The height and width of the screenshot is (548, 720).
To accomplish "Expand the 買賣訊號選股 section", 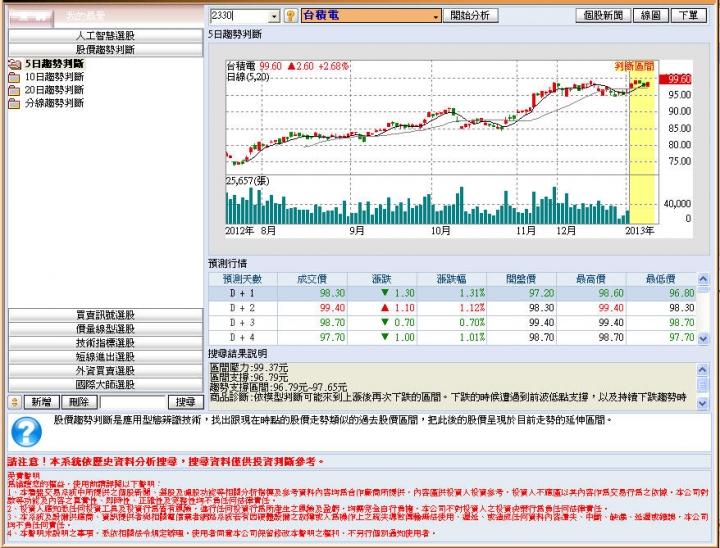I will [x=105, y=315].
